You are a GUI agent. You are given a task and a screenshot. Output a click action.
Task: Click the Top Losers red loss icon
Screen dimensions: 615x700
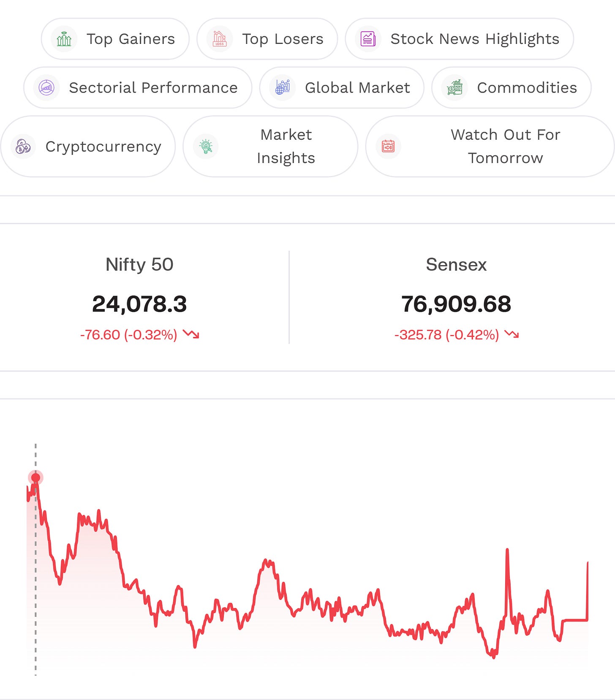(x=220, y=39)
